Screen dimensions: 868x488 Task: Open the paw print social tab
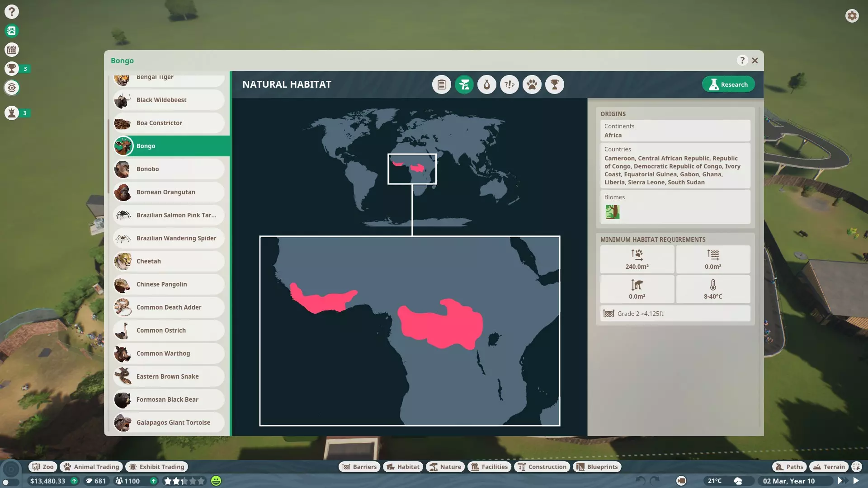pyautogui.click(x=532, y=84)
